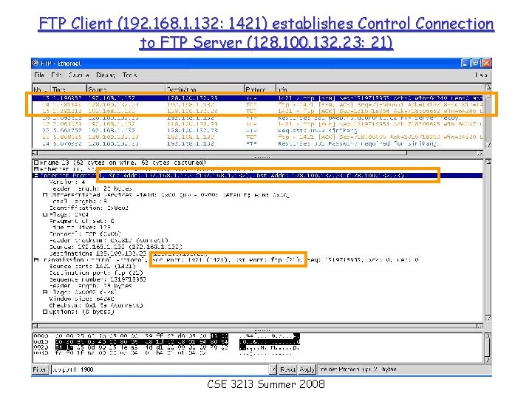The width and height of the screenshot is (532, 399).
Task: Select the IP Identification field
Action: pos(89,208)
